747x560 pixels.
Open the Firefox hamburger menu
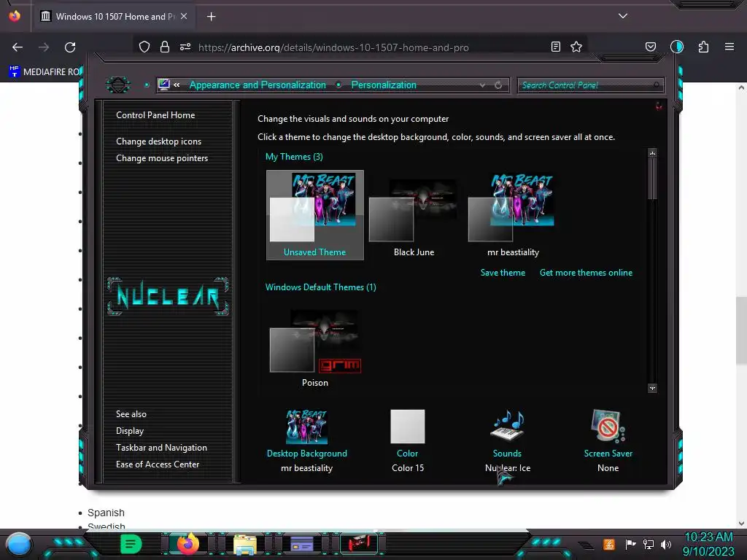click(x=729, y=47)
